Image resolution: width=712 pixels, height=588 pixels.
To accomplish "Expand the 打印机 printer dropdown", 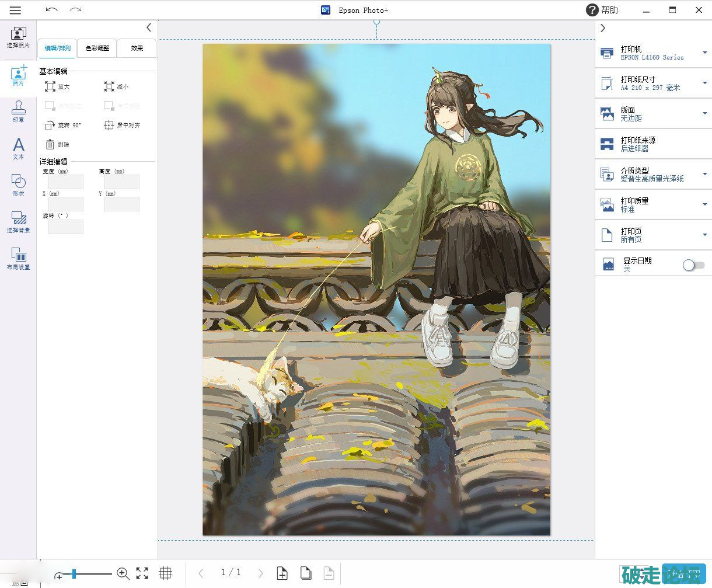I will click(704, 53).
